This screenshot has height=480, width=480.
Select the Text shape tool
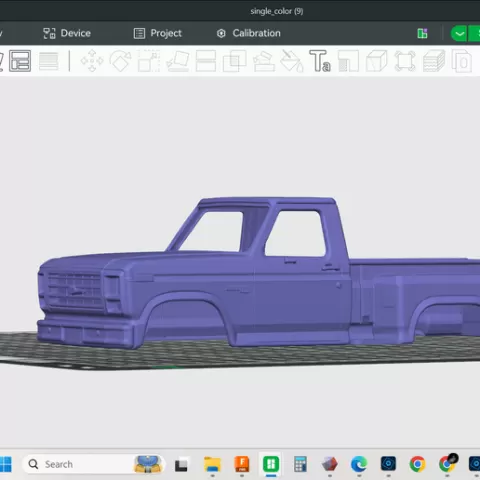[x=320, y=61]
